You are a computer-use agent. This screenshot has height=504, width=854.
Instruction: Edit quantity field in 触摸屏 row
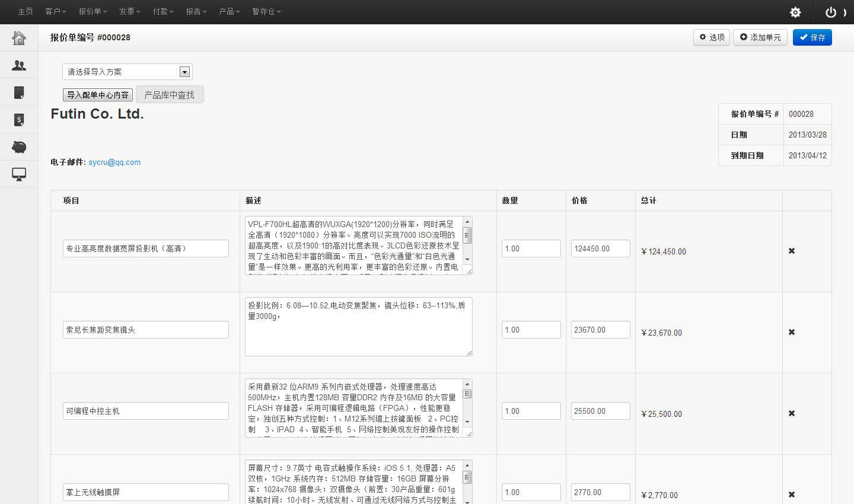point(531,492)
